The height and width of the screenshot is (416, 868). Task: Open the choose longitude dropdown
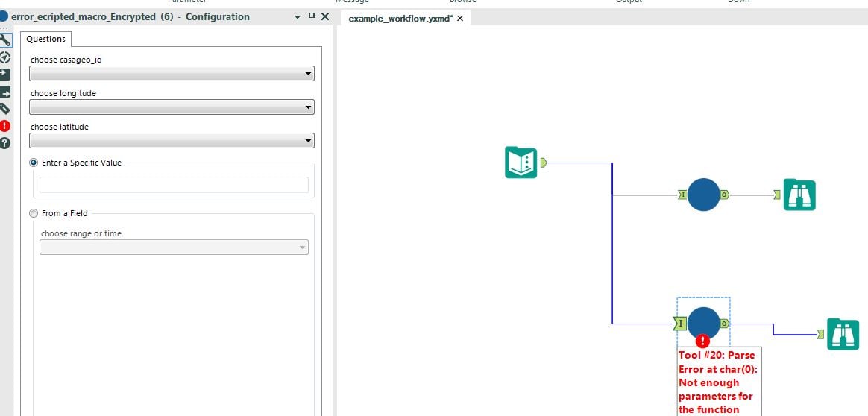click(x=172, y=107)
